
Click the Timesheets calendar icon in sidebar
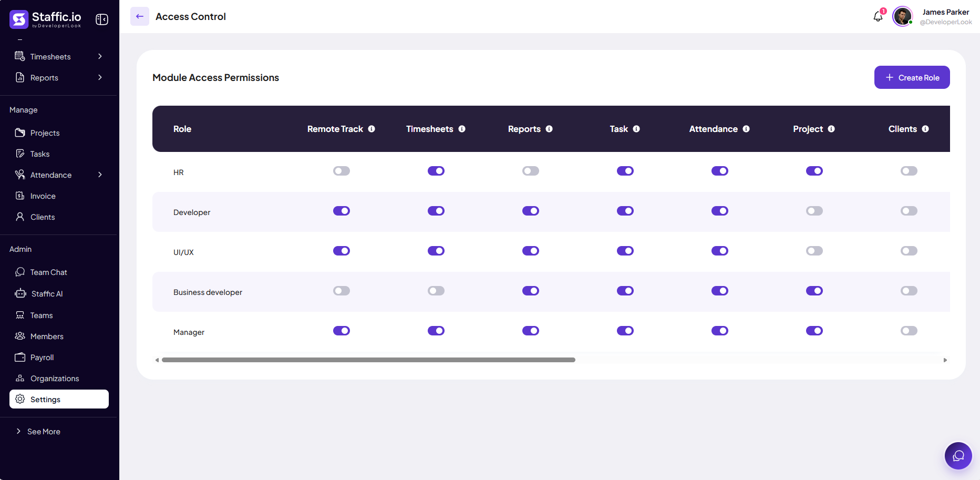(x=20, y=56)
